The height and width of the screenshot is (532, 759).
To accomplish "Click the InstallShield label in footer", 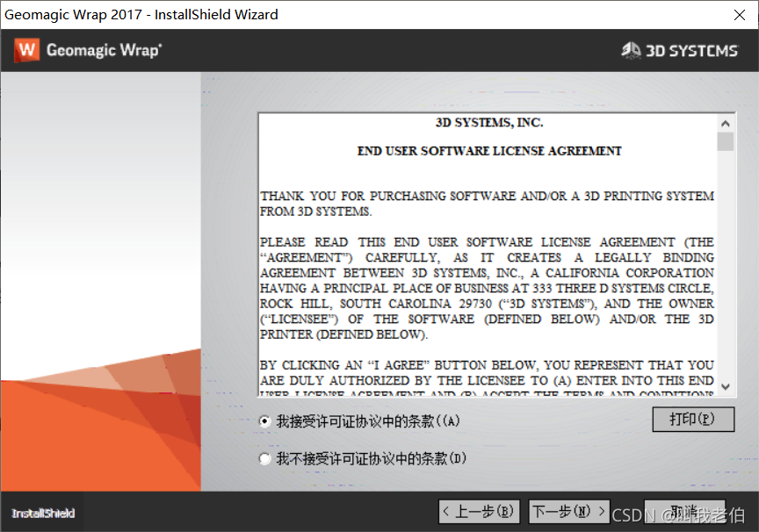I will 43,514.
